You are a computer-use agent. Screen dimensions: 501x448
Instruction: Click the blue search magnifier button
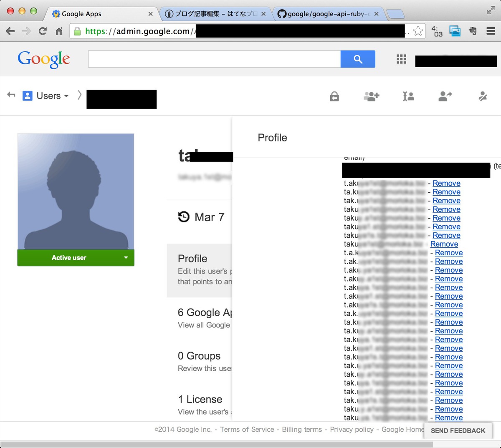click(x=358, y=59)
